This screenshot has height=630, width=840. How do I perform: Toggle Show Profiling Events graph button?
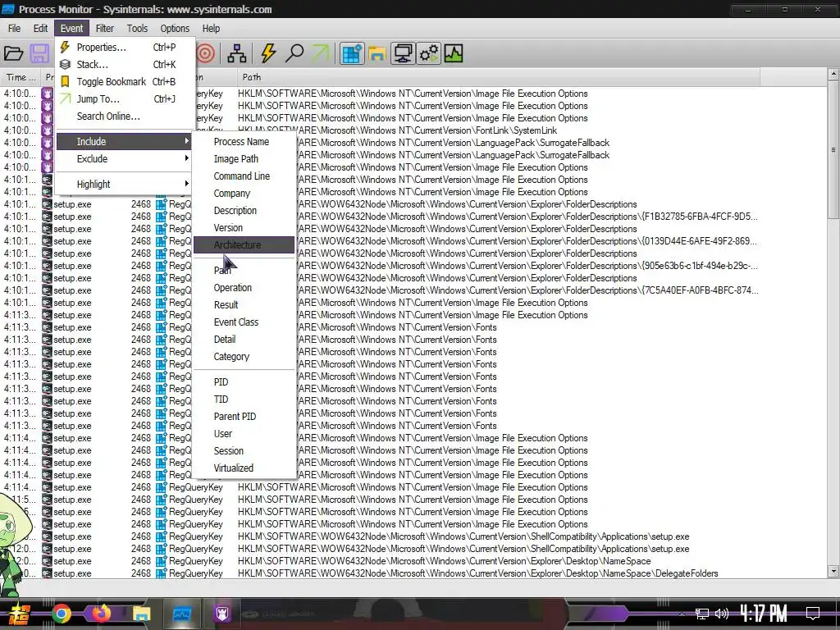tap(453, 53)
